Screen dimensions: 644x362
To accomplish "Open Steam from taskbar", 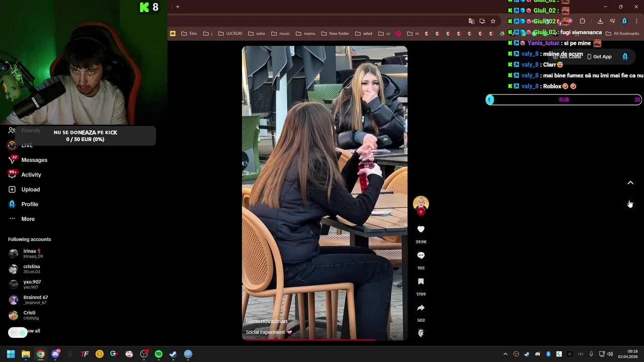I will [173, 354].
